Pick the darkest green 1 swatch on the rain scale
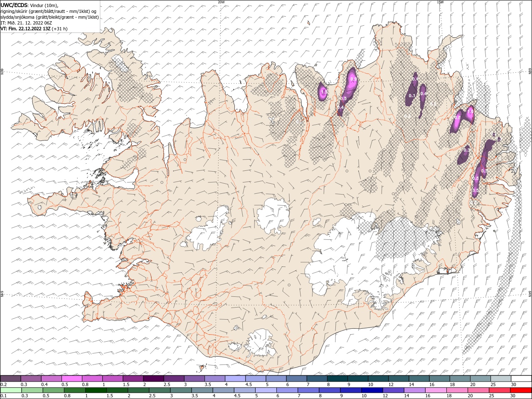Screen dimensions: 532x399 click(96, 390)
